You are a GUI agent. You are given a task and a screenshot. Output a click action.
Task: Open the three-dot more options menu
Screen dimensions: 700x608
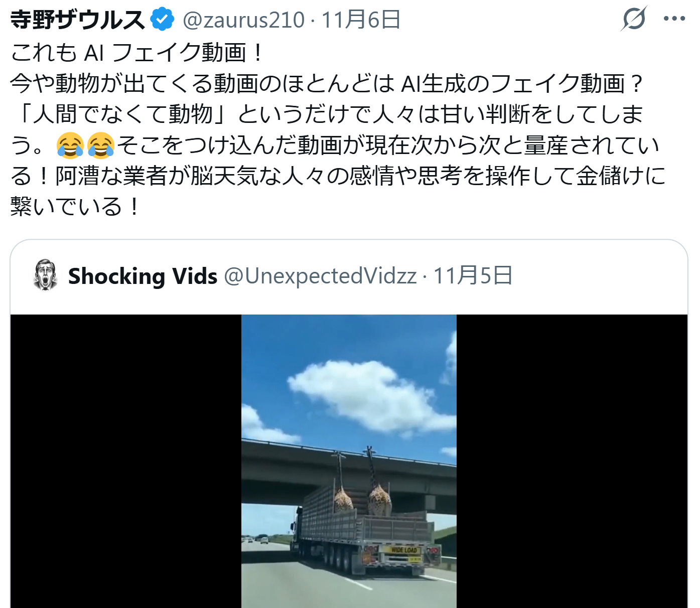tap(674, 19)
